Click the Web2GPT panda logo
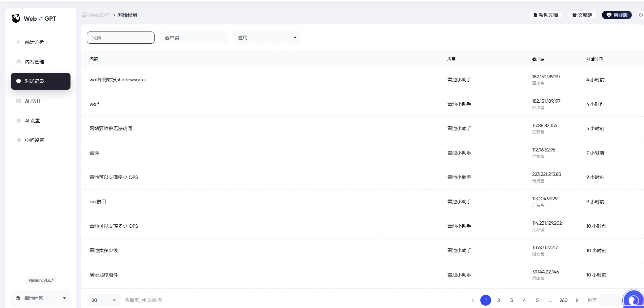Screen dimensions: 644x308 pos(16,18)
